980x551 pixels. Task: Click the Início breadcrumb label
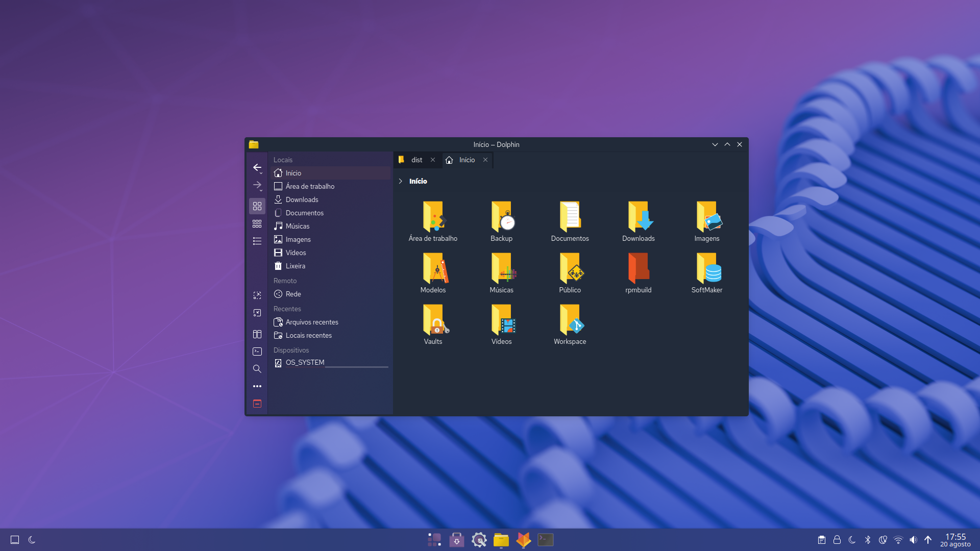[418, 181]
